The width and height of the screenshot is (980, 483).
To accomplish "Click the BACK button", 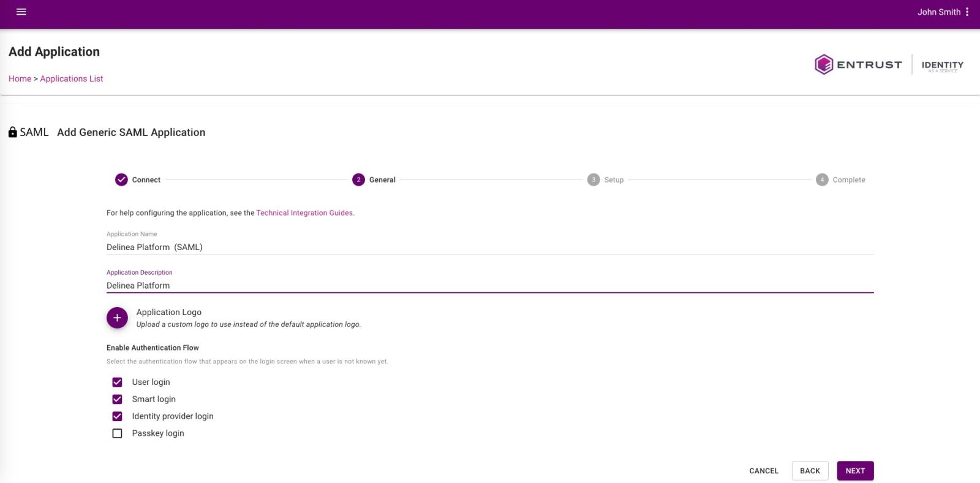I will tap(810, 471).
